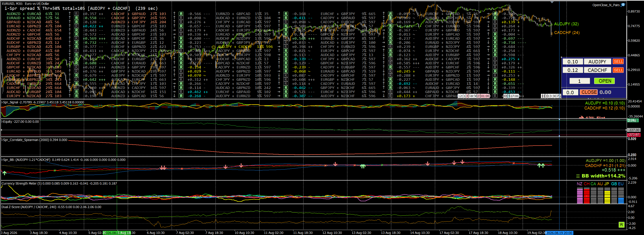Toggle the R box in EURAUD + NZDCAD row

77,18
